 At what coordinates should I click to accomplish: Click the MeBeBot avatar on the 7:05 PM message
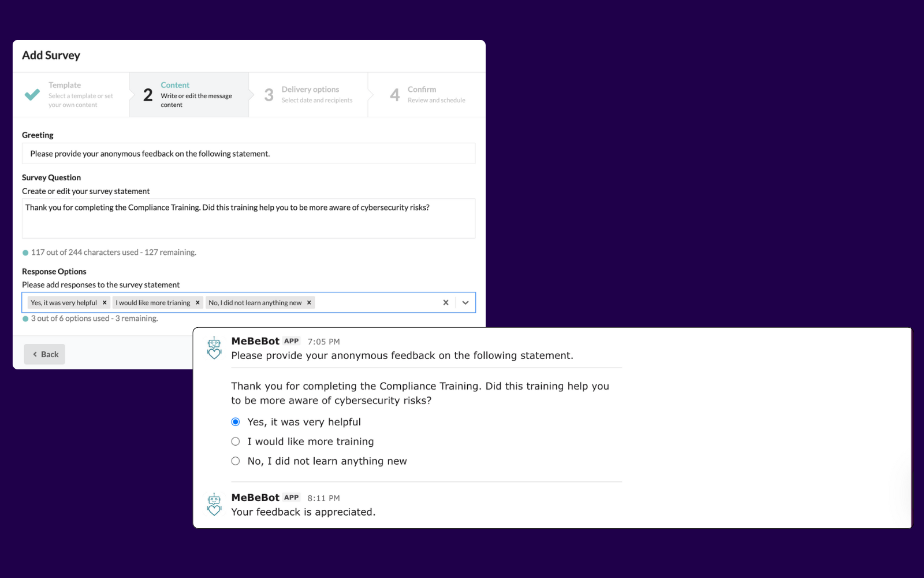click(214, 348)
